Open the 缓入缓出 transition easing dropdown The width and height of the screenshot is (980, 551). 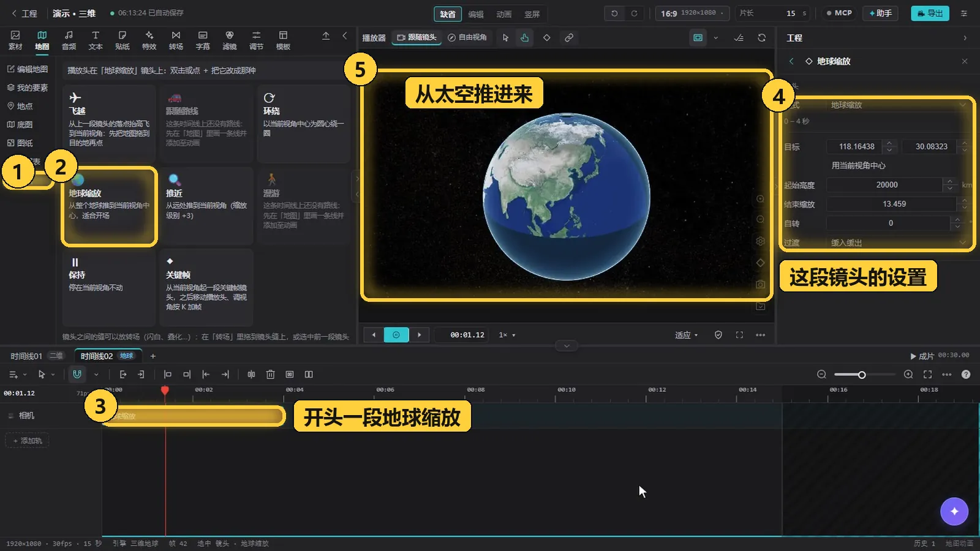pyautogui.click(x=898, y=242)
